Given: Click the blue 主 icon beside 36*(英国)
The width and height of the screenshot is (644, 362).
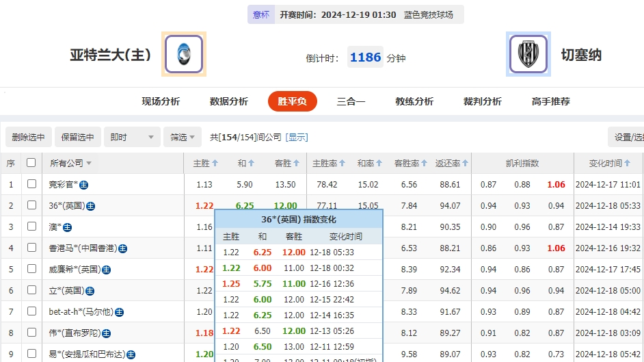Looking at the screenshot, I should tap(91, 206).
